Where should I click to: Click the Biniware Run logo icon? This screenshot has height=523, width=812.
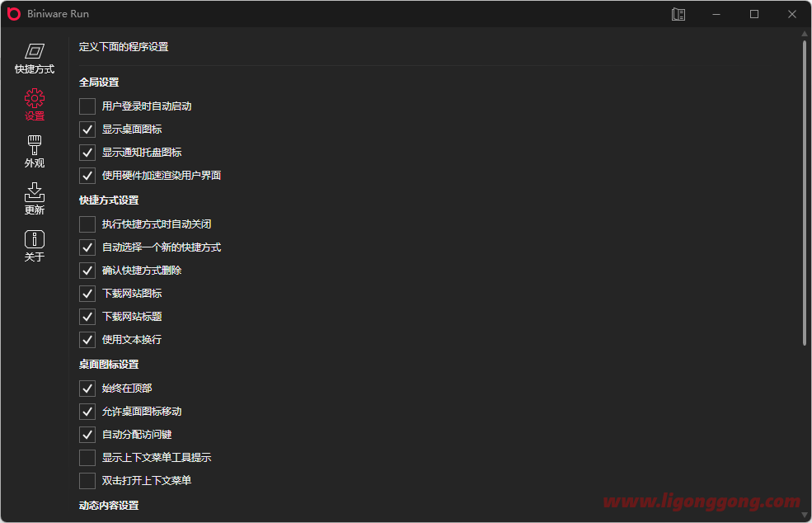[x=14, y=14]
